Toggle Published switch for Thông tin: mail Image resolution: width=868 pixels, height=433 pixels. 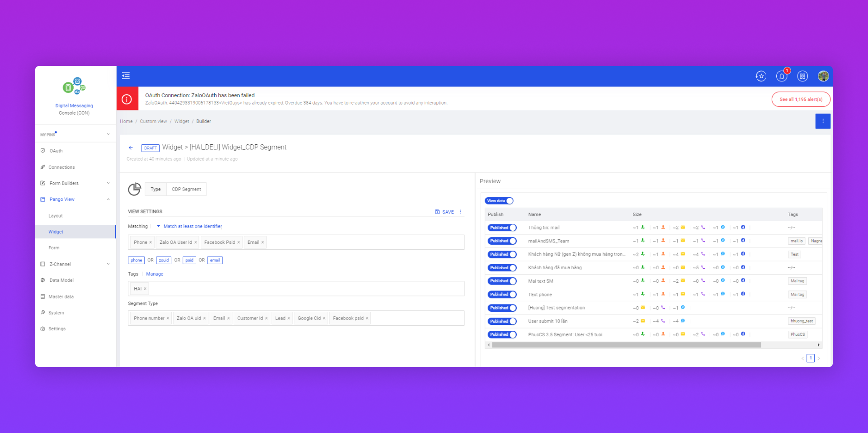click(x=502, y=228)
